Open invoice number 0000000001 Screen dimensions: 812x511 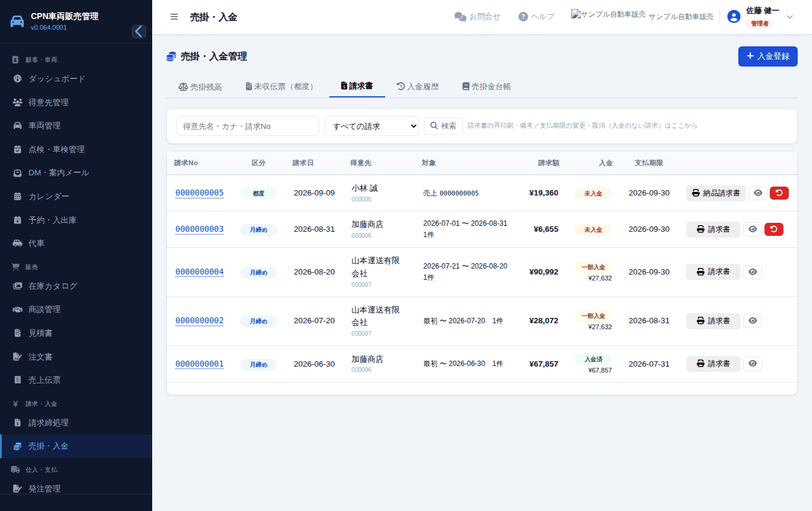pos(199,364)
